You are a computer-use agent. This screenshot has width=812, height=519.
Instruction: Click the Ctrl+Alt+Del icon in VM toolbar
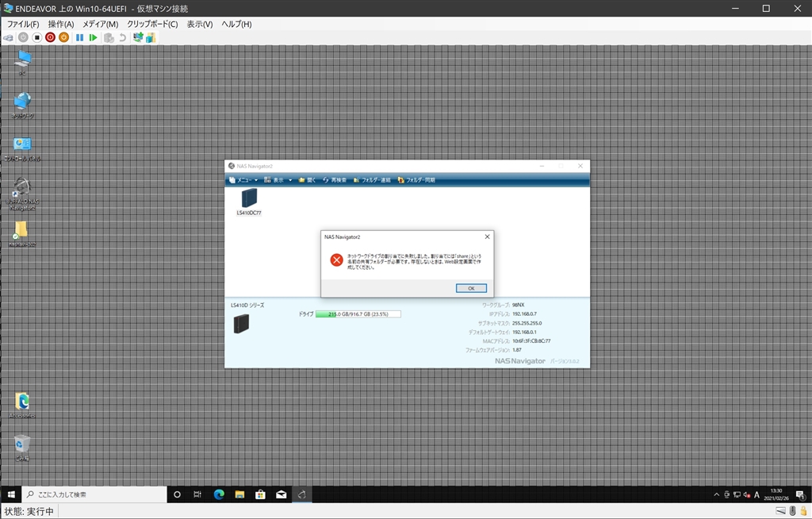pyautogui.click(x=8, y=37)
